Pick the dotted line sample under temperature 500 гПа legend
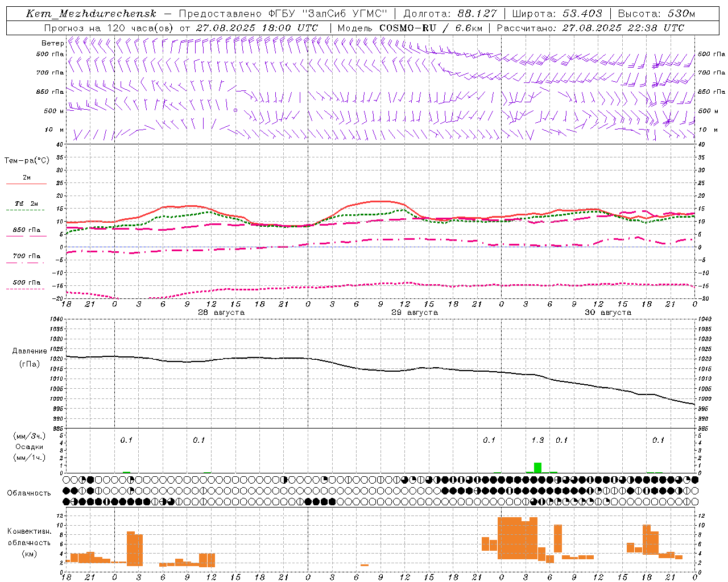 pos(26,289)
